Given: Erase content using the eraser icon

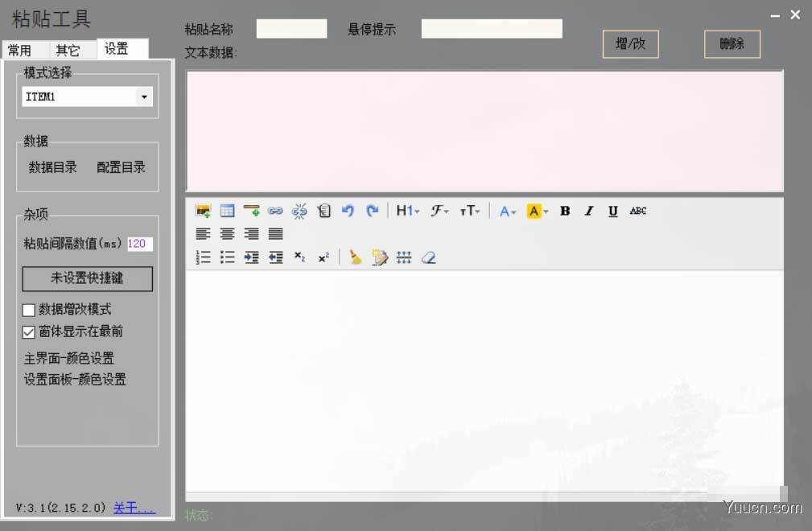Looking at the screenshot, I should (x=428, y=257).
